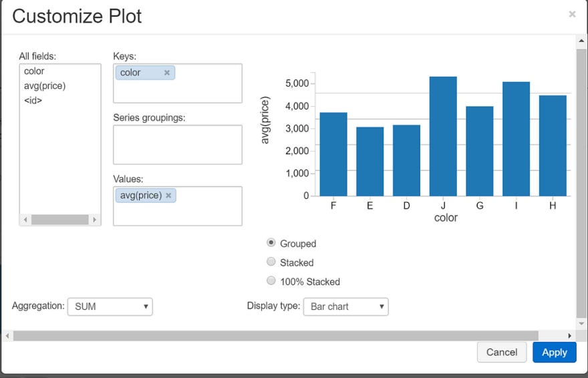Viewport: 588px width, 378px height.
Task: Close the Customize Plot dialog
Action: click(x=572, y=14)
